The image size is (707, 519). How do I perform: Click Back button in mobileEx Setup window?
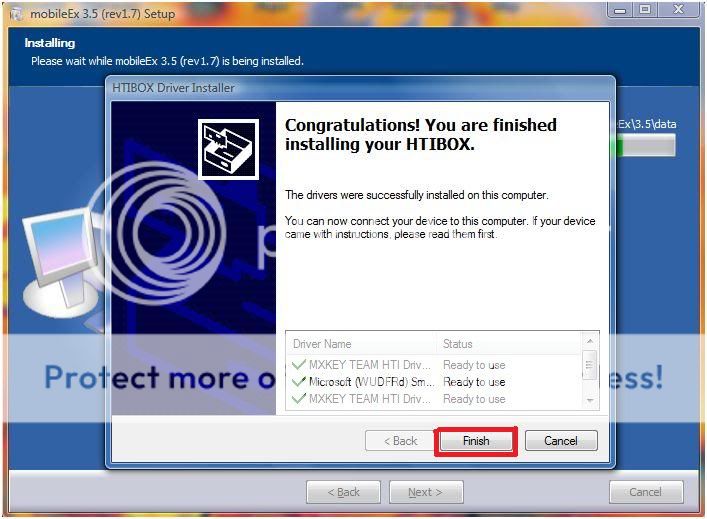(x=344, y=492)
